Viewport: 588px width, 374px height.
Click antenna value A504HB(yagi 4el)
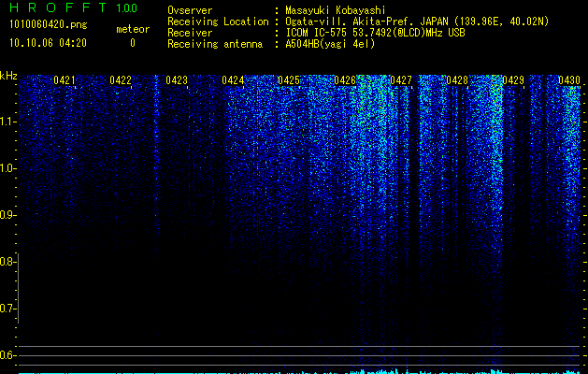330,44
